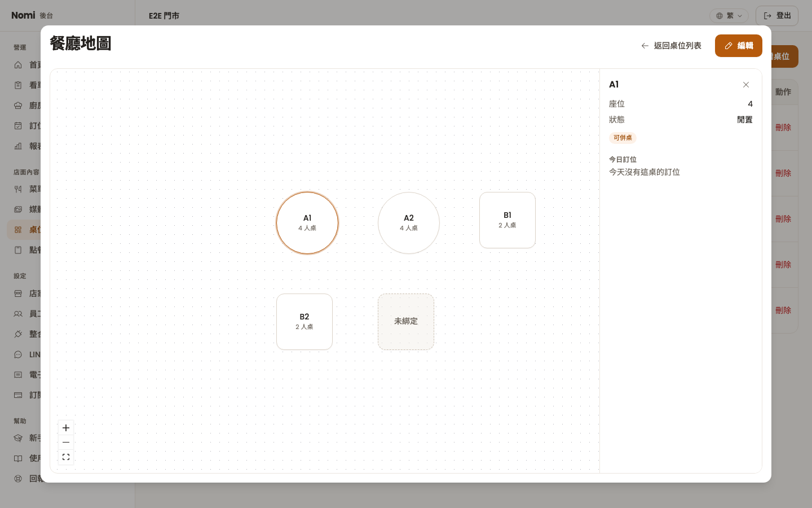Click the LINE chat bubble icon

coord(18,354)
